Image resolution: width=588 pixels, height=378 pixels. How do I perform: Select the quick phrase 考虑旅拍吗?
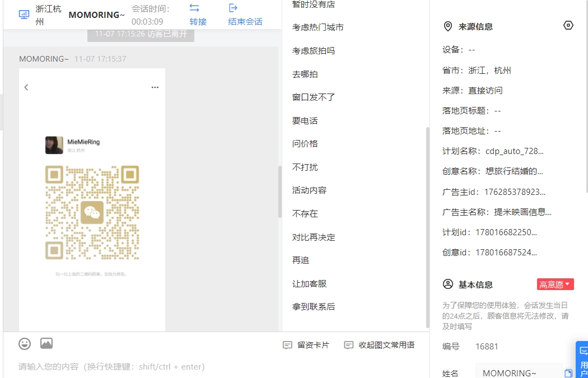tap(314, 50)
